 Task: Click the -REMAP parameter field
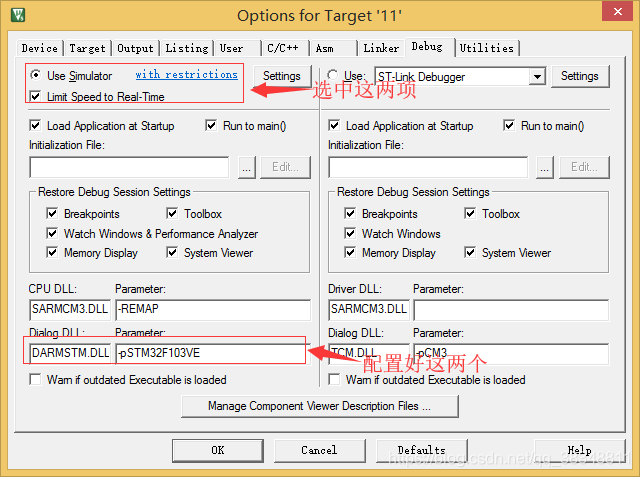point(213,309)
